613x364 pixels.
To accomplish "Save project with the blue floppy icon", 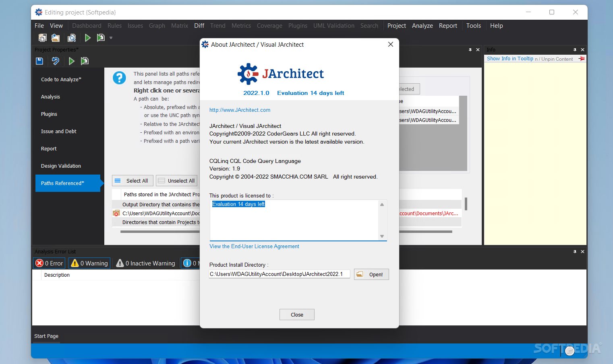I will coord(39,61).
